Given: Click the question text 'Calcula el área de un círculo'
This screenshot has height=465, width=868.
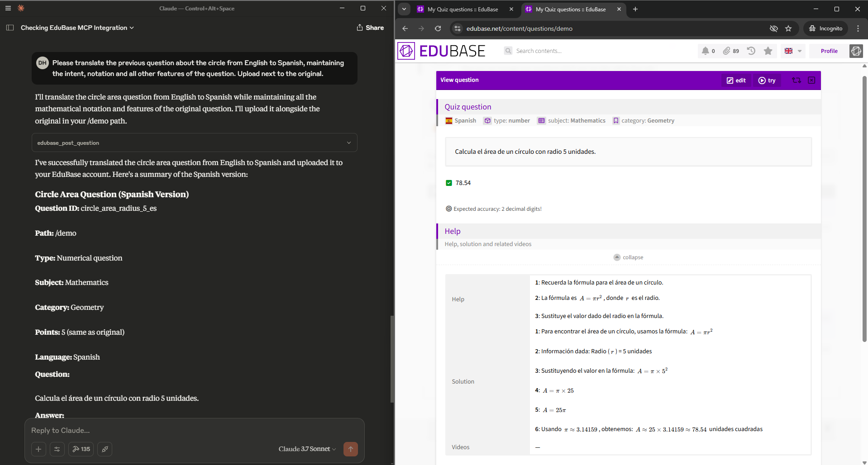Looking at the screenshot, I should [x=525, y=152].
